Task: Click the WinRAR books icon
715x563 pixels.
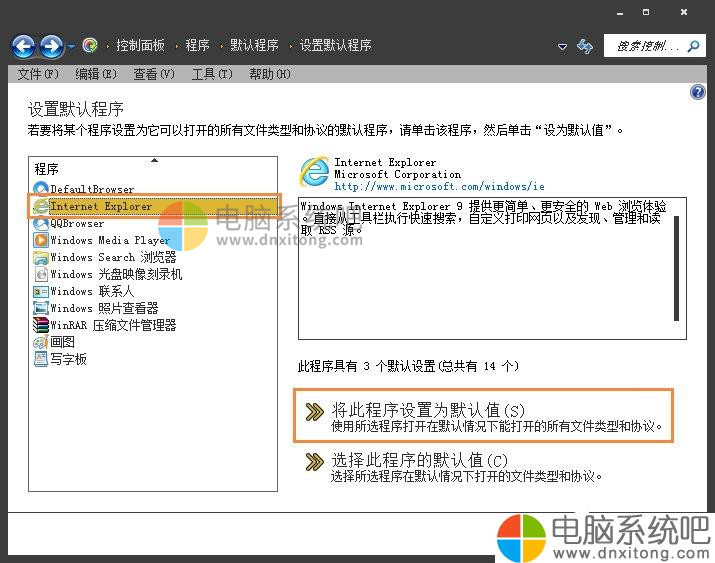Action: 41,325
